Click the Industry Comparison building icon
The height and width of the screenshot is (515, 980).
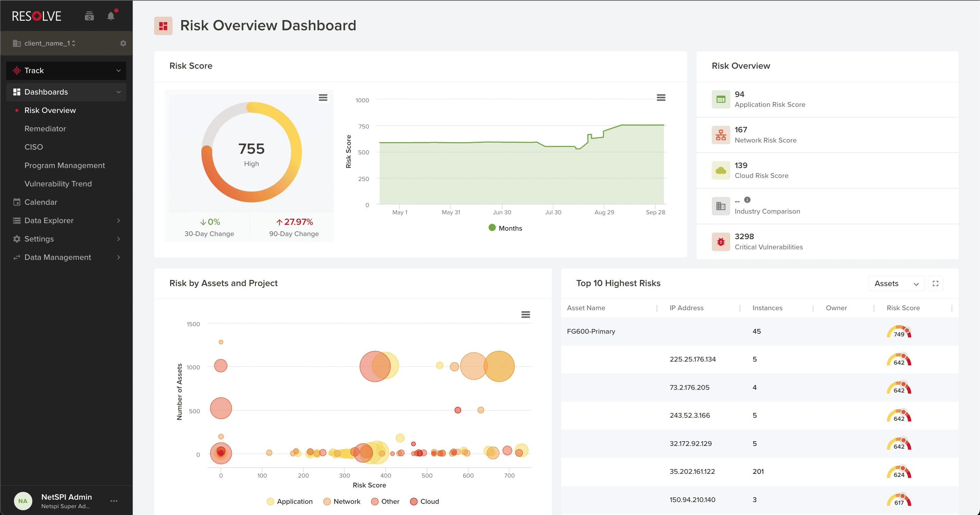721,206
